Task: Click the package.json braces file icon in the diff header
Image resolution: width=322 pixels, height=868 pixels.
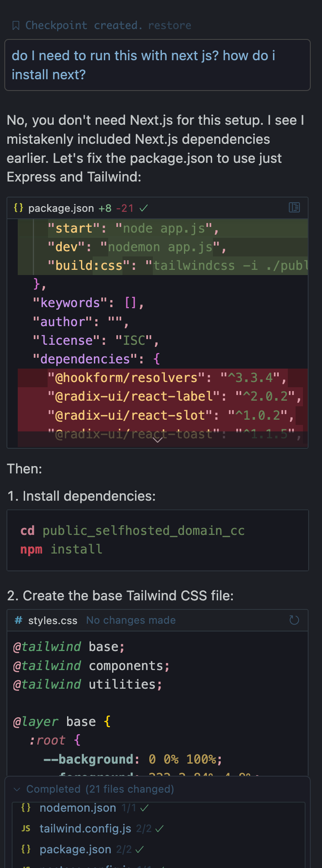Action: (x=18, y=208)
